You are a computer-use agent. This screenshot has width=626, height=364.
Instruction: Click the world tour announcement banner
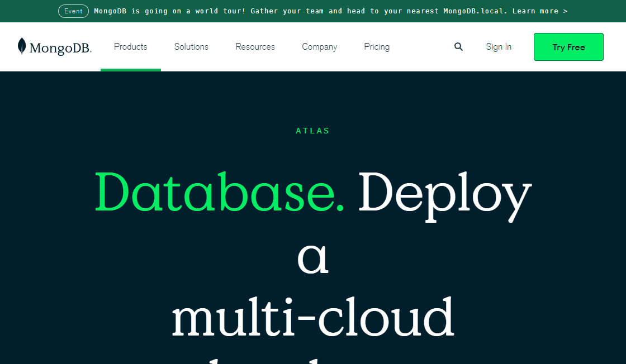(313, 11)
